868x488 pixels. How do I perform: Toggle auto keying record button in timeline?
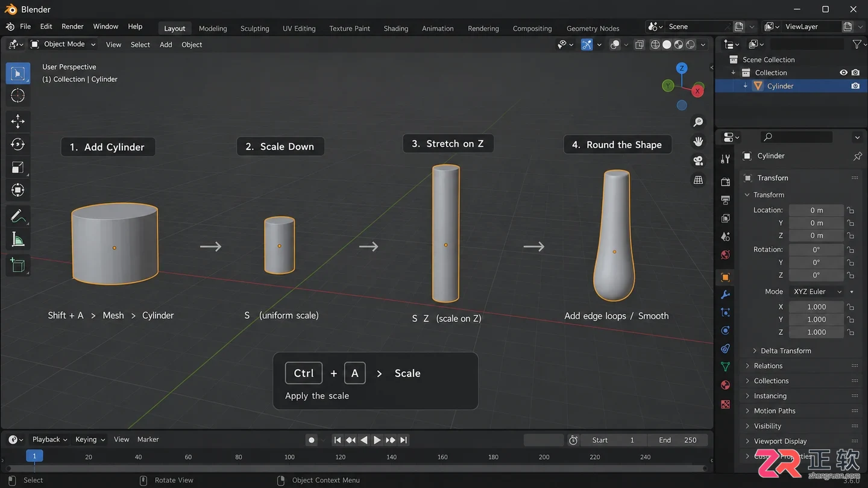point(312,440)
